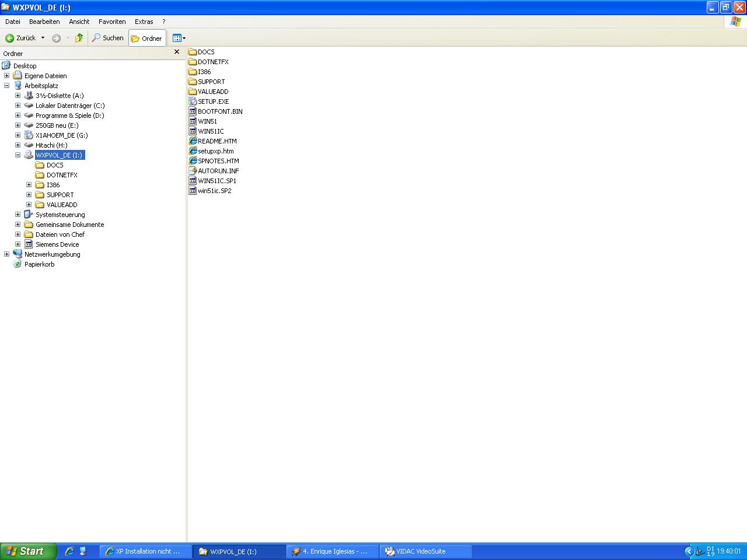This screenshot has height=560, width=747.
Task: Open the Zurück history dropdown arrow
Action: [x=43, y=38]
